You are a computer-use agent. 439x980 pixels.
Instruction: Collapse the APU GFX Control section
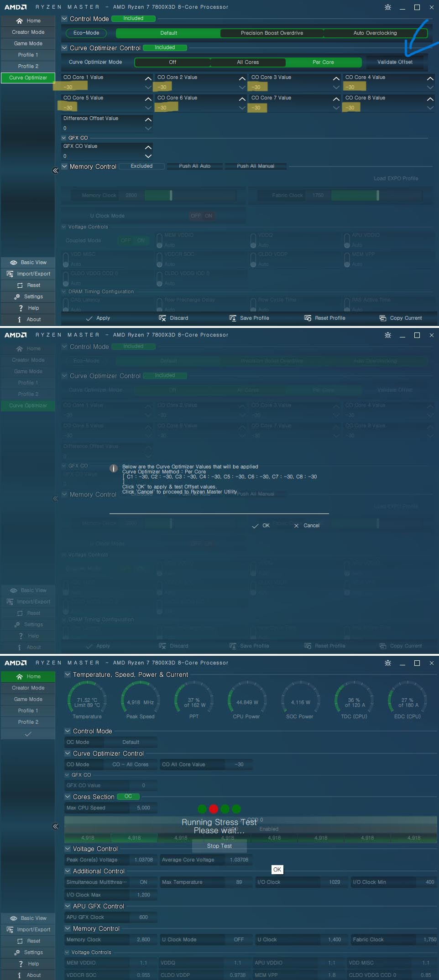coord(68,906)
